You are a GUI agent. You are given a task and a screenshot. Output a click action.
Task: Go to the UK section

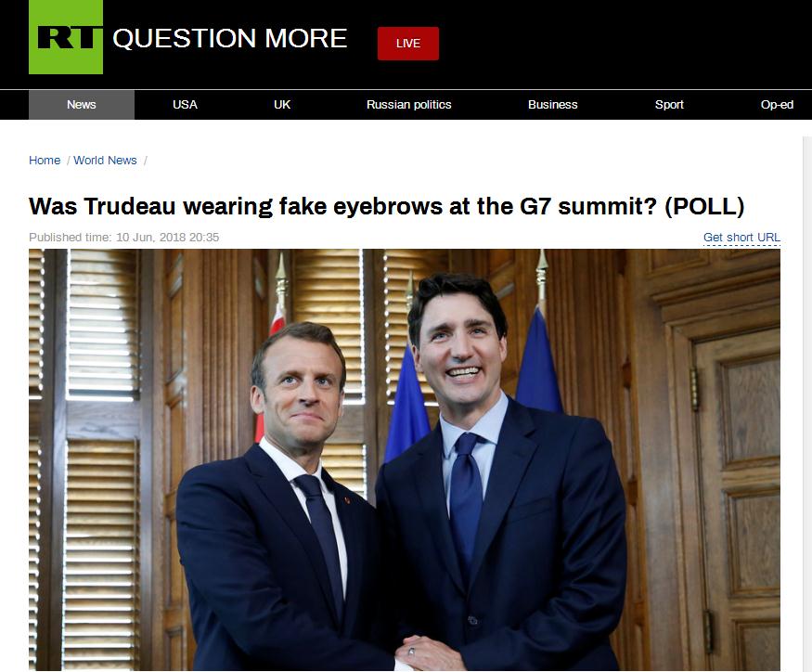(282, 105)
